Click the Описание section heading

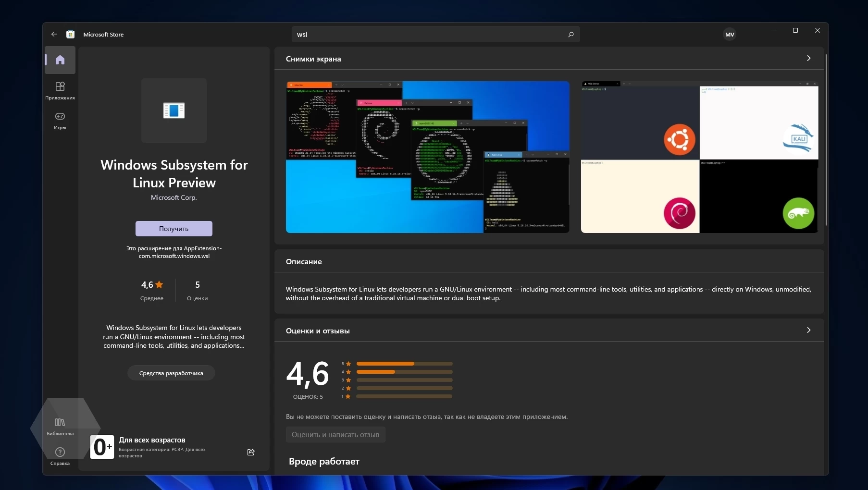(304, 262)
